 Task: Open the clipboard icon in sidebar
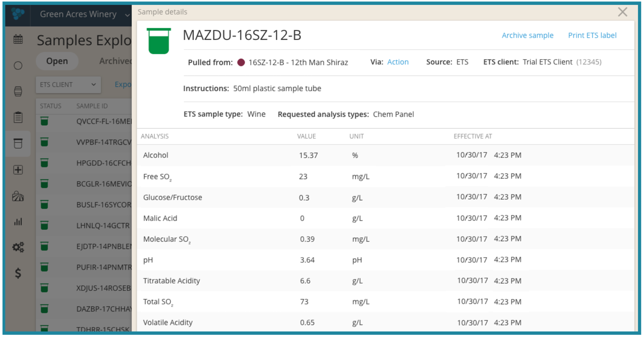point(18,117)
